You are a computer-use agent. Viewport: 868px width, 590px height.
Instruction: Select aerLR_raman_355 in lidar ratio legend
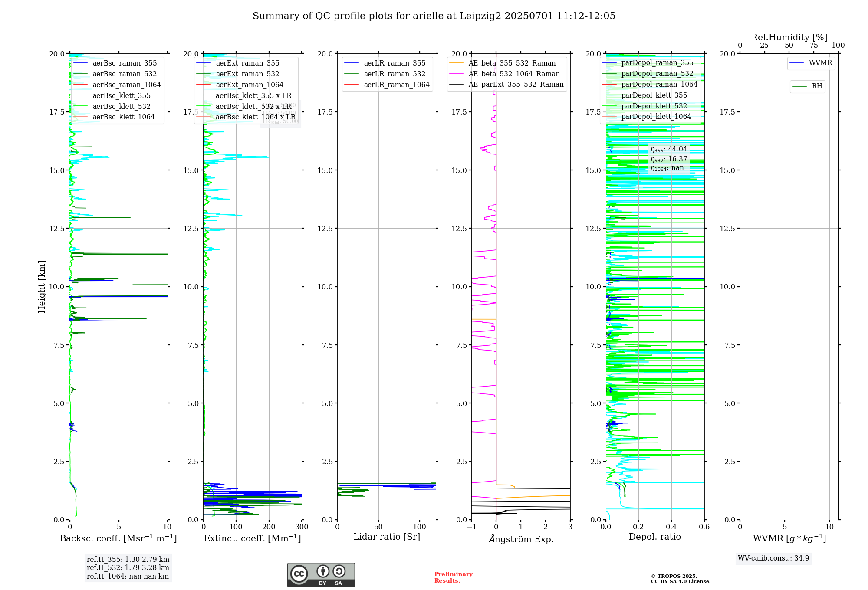(385, 63)
